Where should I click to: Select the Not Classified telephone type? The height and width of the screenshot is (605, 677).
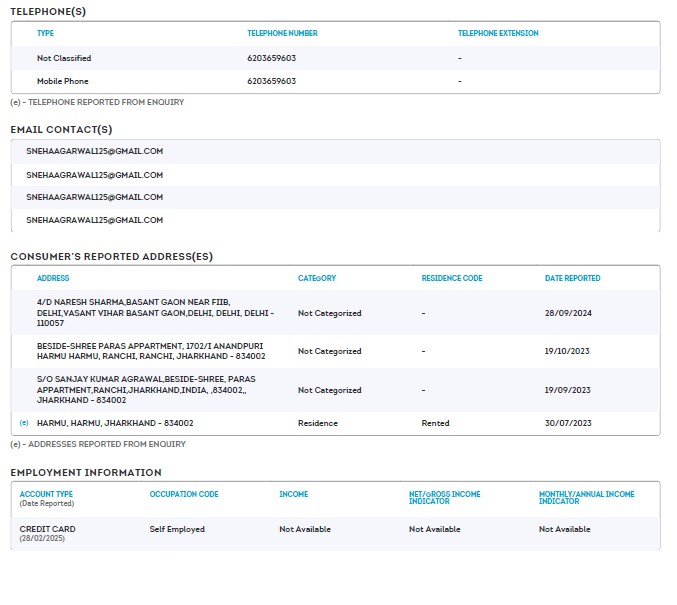(x=64, y=58)
